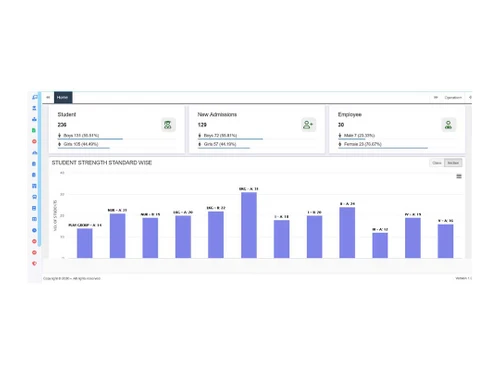
Task: Click the Student Boys progress bar
Action: pos(90,139)
